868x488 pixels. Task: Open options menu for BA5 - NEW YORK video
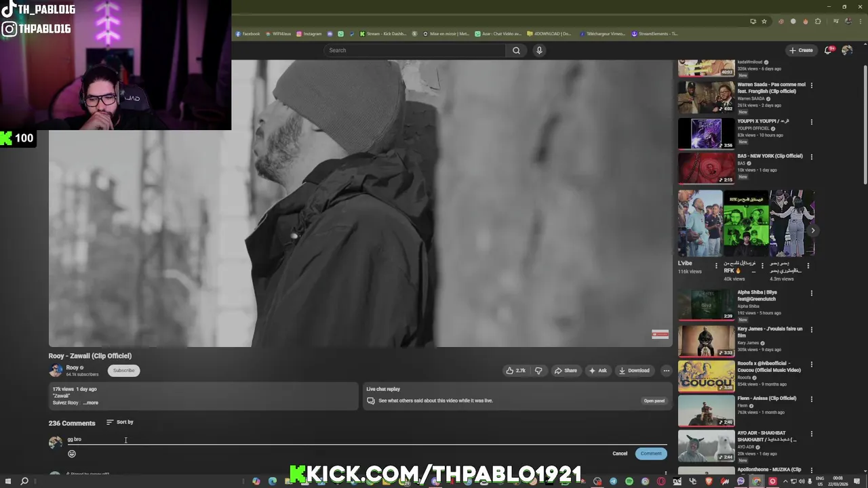(x=811, y=157)
